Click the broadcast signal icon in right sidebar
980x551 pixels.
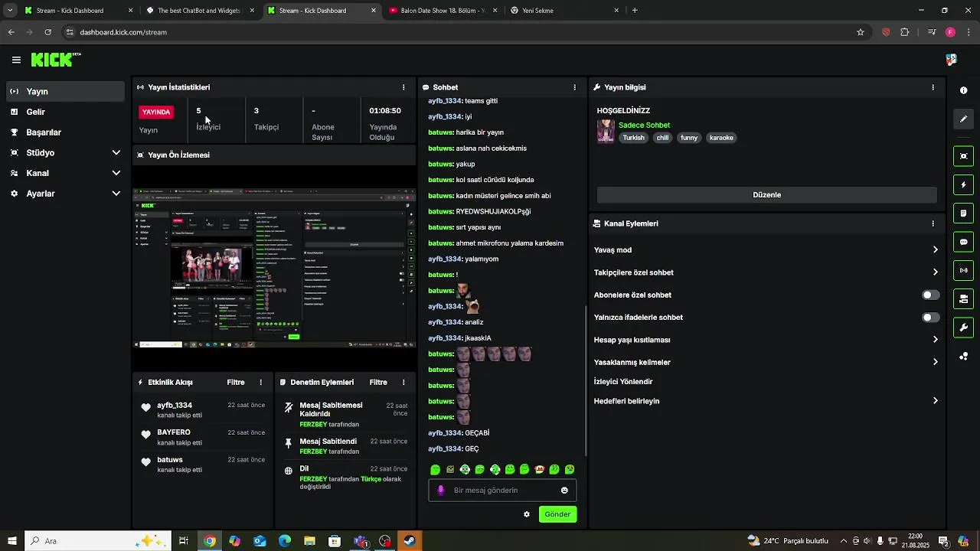(963, 270)
